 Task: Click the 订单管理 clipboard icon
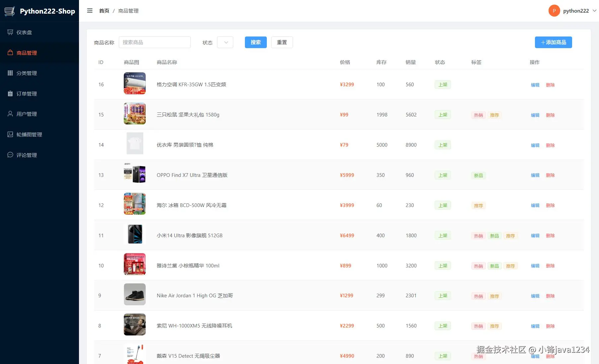pos(10,94)
